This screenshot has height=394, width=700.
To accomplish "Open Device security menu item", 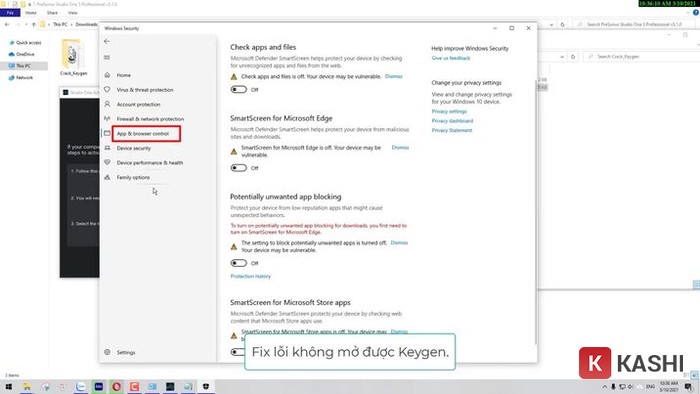I will point(133,148).
